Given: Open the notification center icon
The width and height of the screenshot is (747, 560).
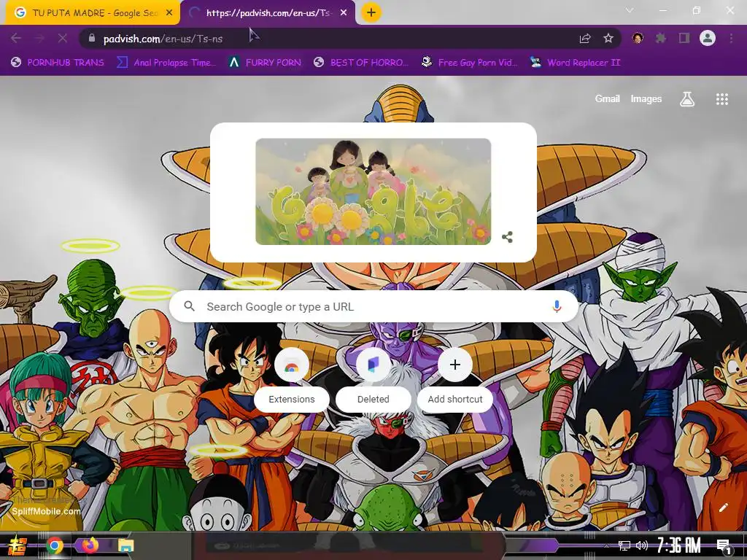Looking at the screenshot, I should tap(723, 546).
